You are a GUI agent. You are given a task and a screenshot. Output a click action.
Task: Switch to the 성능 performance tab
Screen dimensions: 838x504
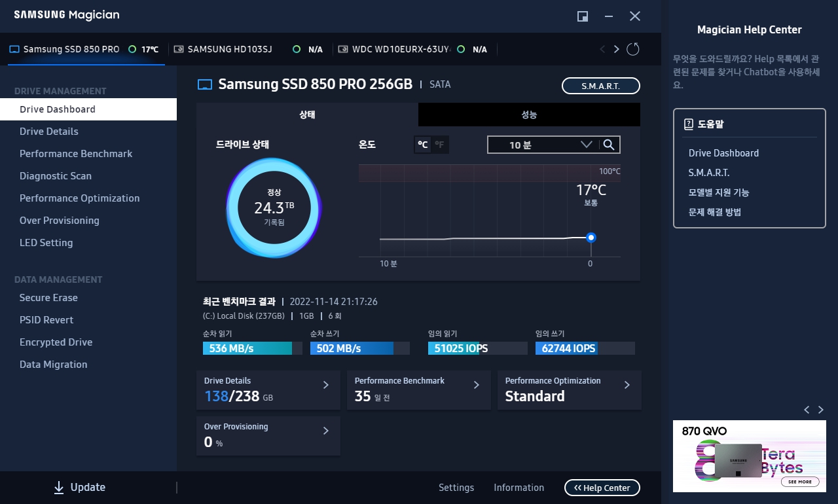[529, 115]
